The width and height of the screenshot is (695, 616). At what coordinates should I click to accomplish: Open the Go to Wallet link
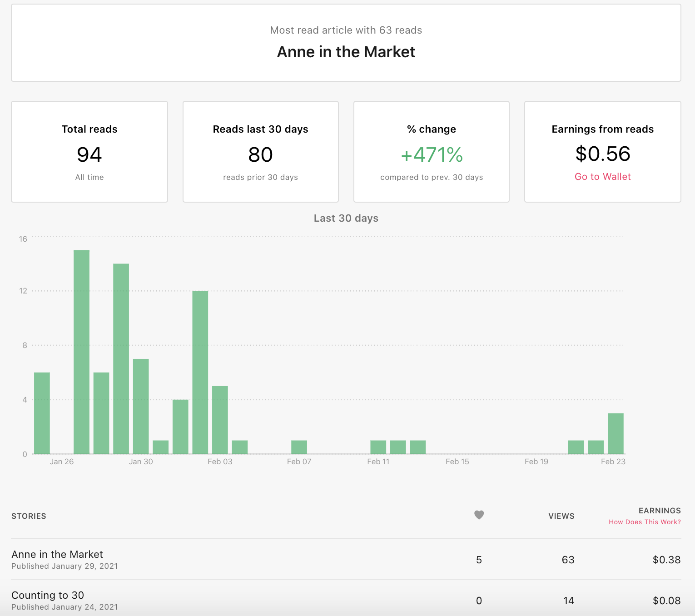pyautogui.click(x=602, y=177)
